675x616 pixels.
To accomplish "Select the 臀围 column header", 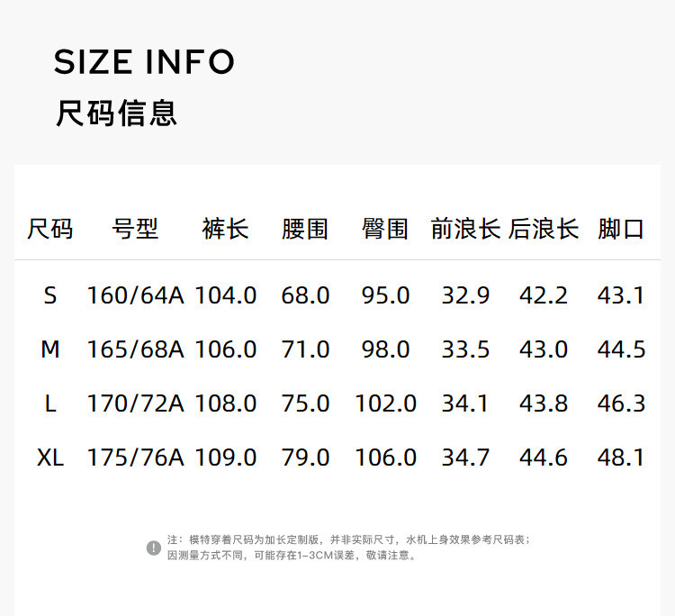I will click(x=385, y=229).
